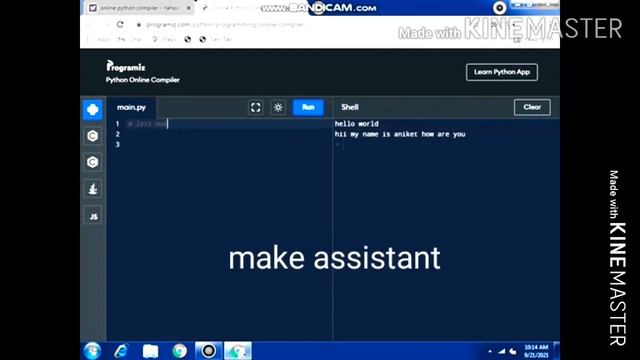Launch Internet Explorer from the taskbar

coord(121,351)
